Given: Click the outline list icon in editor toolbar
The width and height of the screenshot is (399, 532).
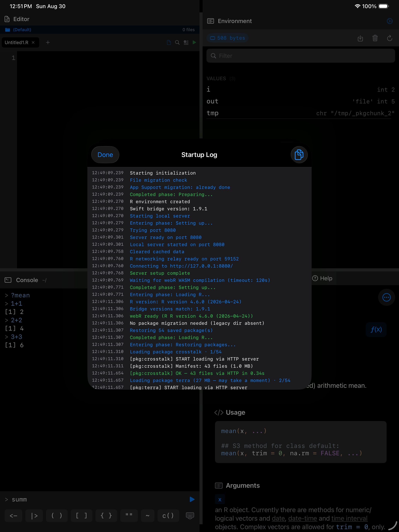Looking at the screenshot, I should tap(186, 42).
